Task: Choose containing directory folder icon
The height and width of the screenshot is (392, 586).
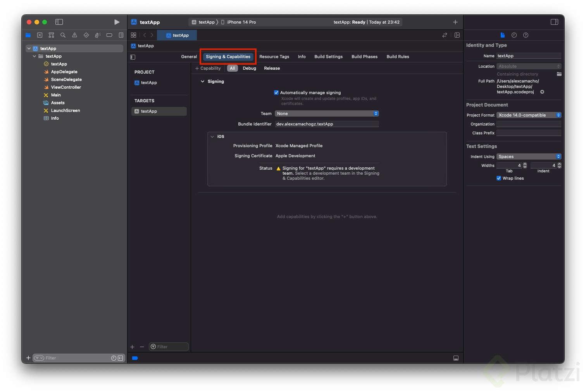Action: coord(559,74)
